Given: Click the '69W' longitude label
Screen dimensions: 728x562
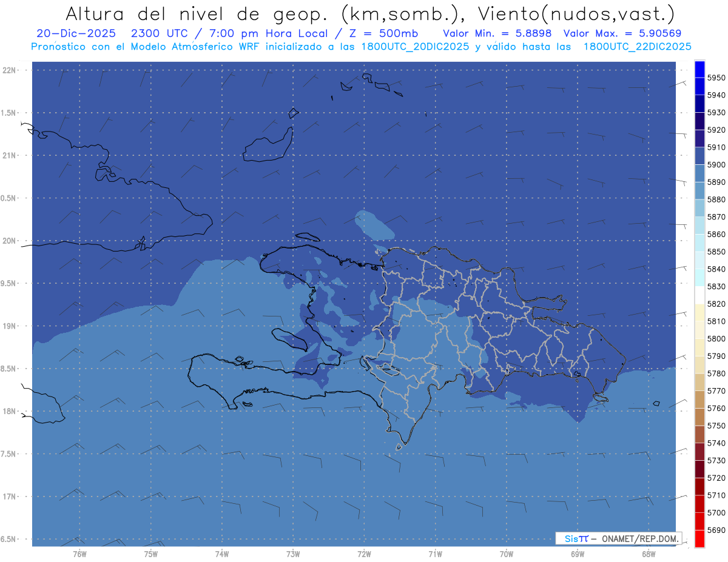Looking at the screenshot, I should [578, 554].
